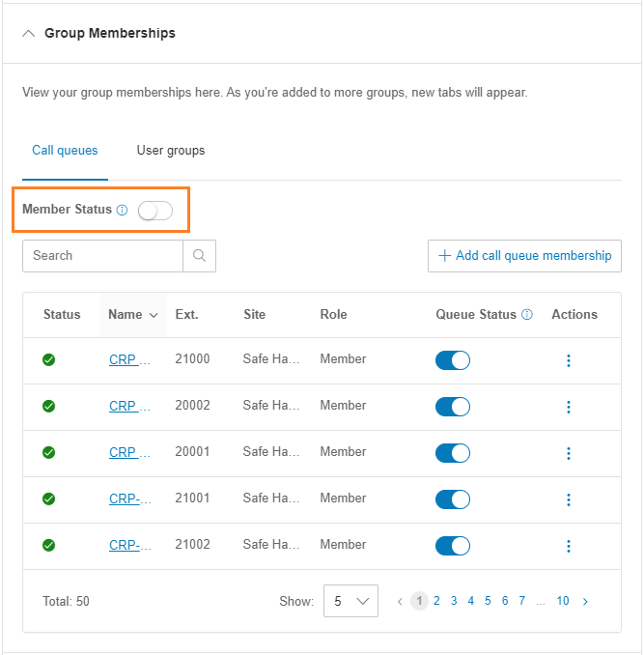Jump to page 10
The image size is (644, 655).
(563, 601)
